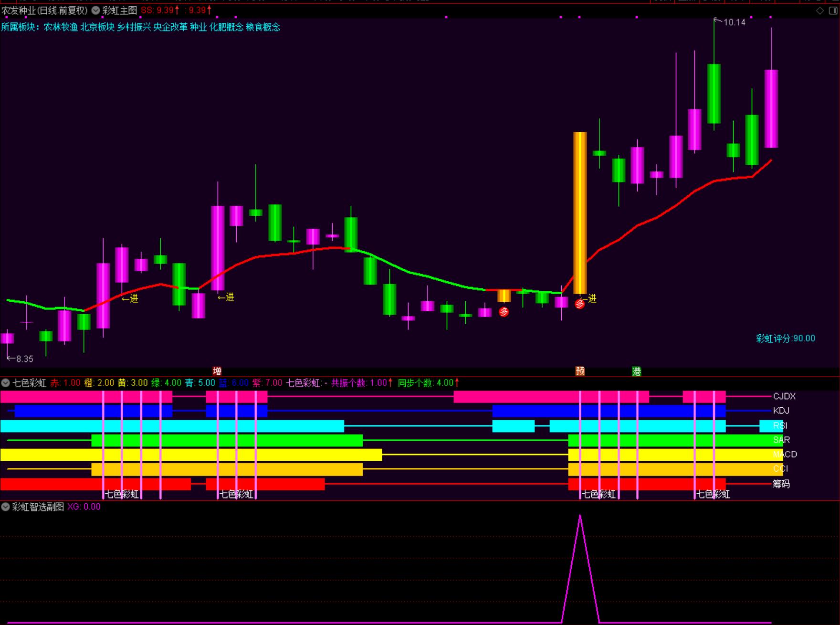Image resolution: width=840 pixels, height=625 pixels.
Task: Select the 筹码 row label
Action: (781, 484)
